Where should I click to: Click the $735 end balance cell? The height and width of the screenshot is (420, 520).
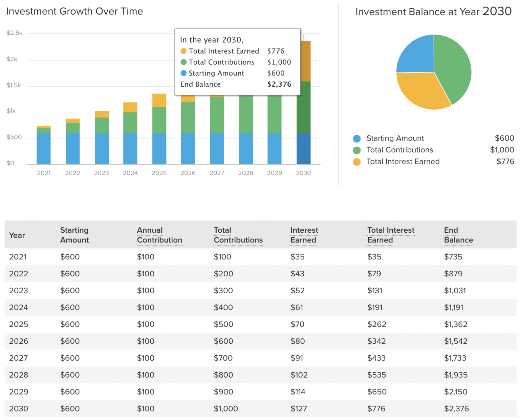click(x=453, y=257)
